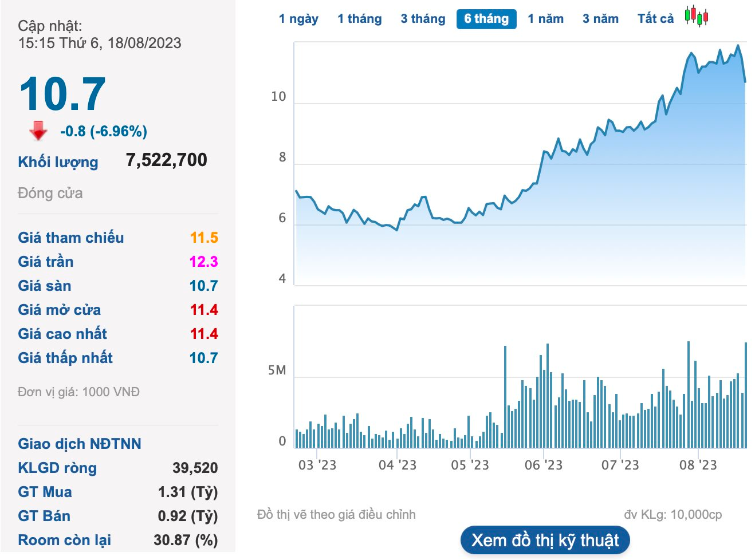Viewport: 755px width, 560px height.
Task: Click the volume value 7,522,700
Action: pyautogui.click(x=166, y=160)
